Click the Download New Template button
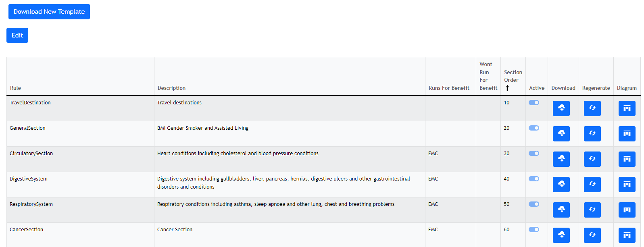The width and height of the screenshot is (644, 247). 49,12
